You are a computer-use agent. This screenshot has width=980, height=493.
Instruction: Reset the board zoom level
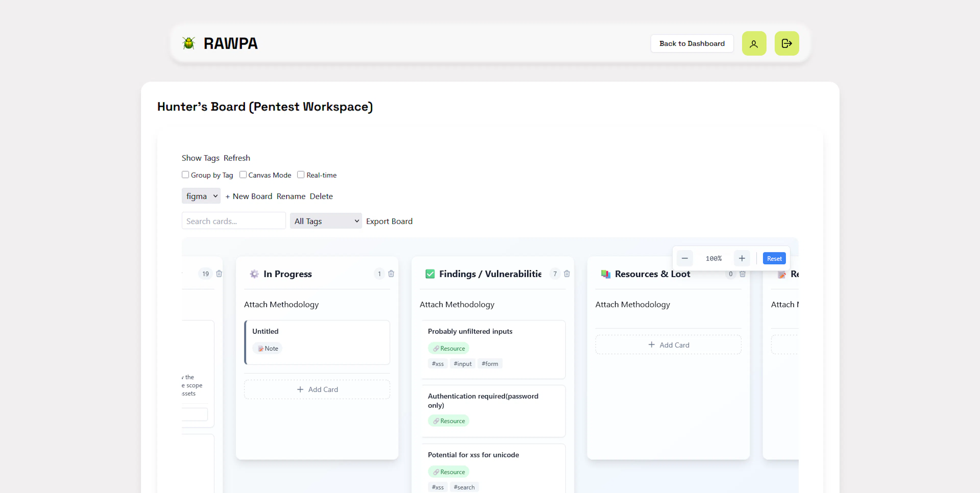(774, 258)
